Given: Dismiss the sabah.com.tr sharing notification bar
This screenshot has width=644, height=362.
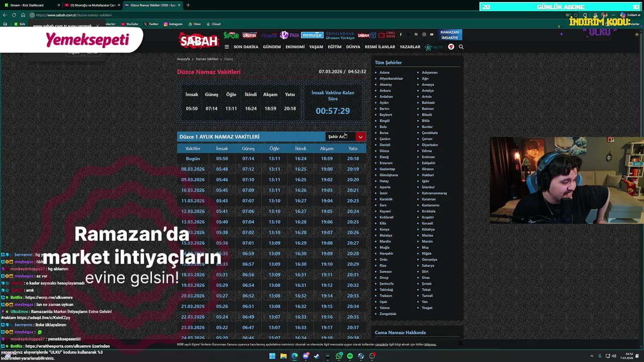Looking at the screenshot, I should pos(97,26).
